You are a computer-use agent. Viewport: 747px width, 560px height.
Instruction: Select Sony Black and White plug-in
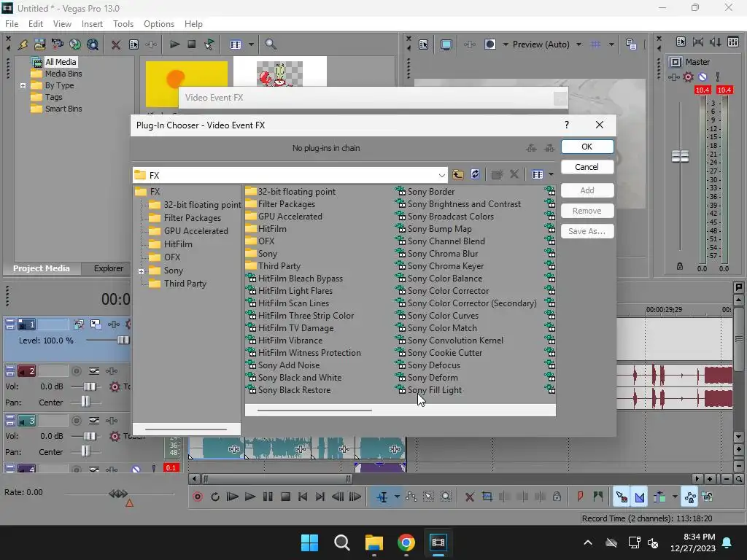[x=300, y=377]
